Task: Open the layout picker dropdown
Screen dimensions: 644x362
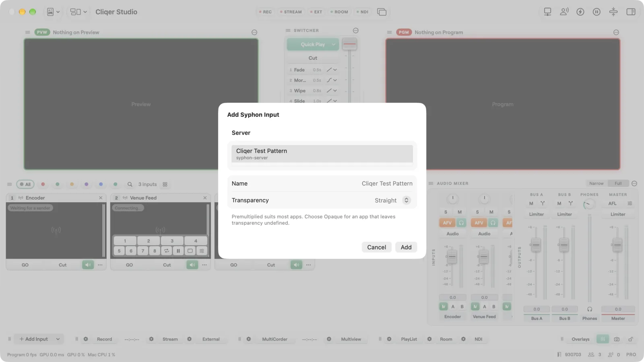Action: (78, 12)
